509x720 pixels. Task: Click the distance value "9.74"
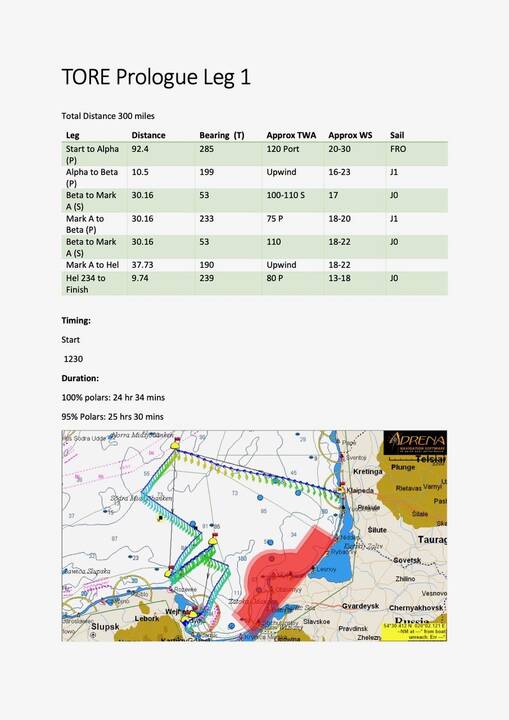(x=140, y=278)
